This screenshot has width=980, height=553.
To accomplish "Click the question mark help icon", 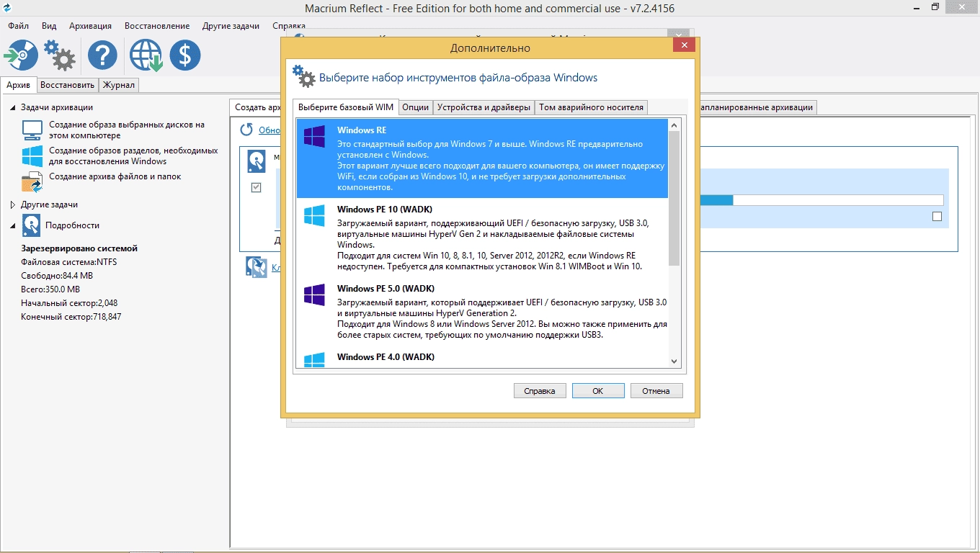I will 103,55.
